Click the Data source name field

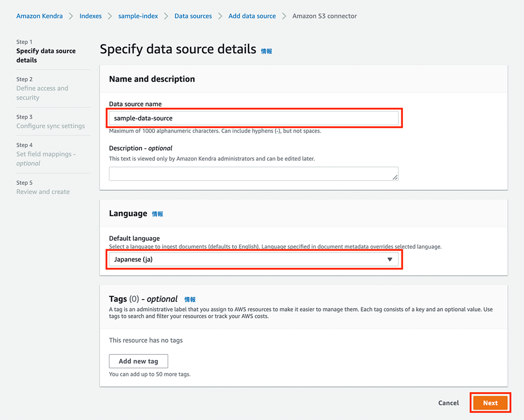click(x=254, y=118)
